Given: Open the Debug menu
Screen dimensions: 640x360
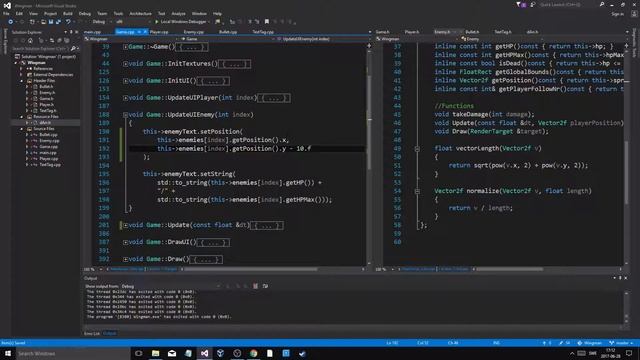Looking at the screenshot, I should click(x=85, y=13).
